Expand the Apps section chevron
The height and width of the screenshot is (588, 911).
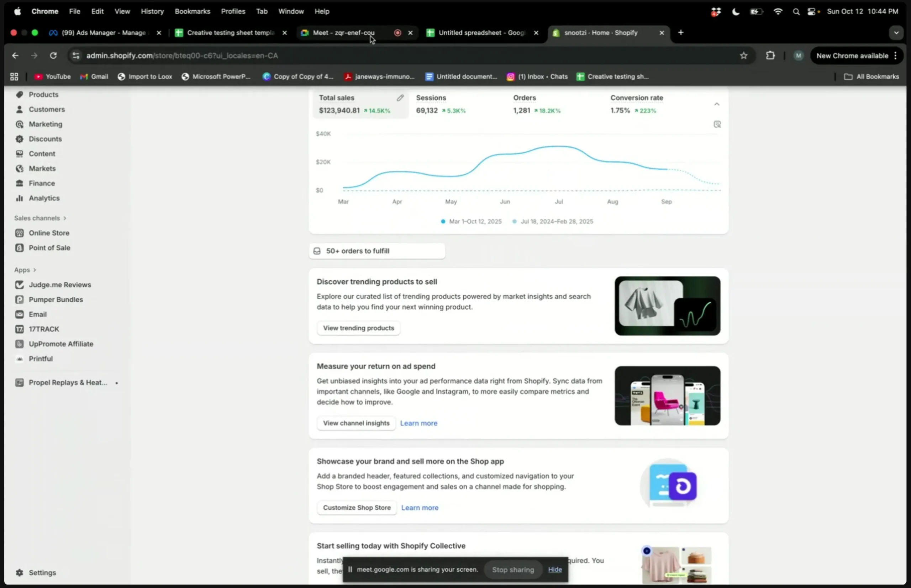tap(35, 270)
